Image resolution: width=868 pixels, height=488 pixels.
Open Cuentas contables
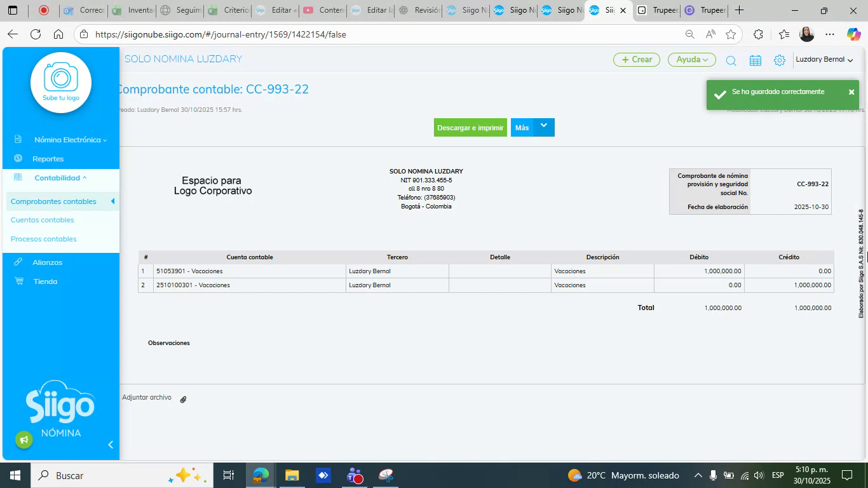(x=43, y=220)
